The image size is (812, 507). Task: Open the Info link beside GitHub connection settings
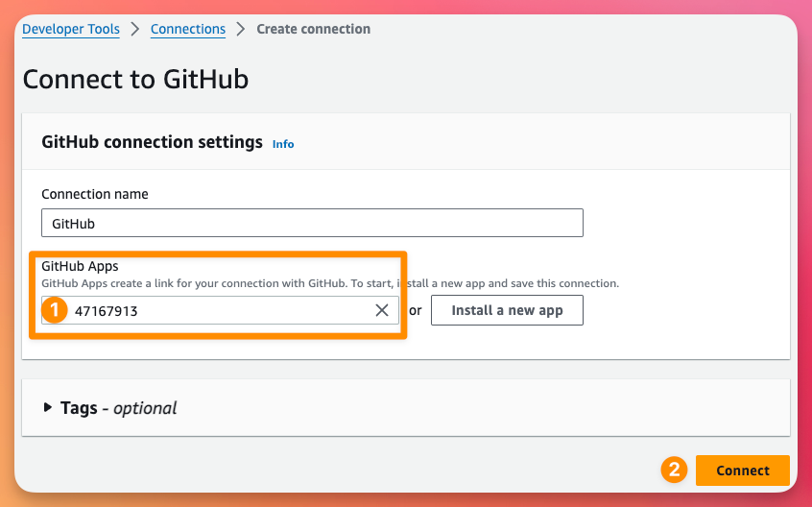(x=283, y=144)
